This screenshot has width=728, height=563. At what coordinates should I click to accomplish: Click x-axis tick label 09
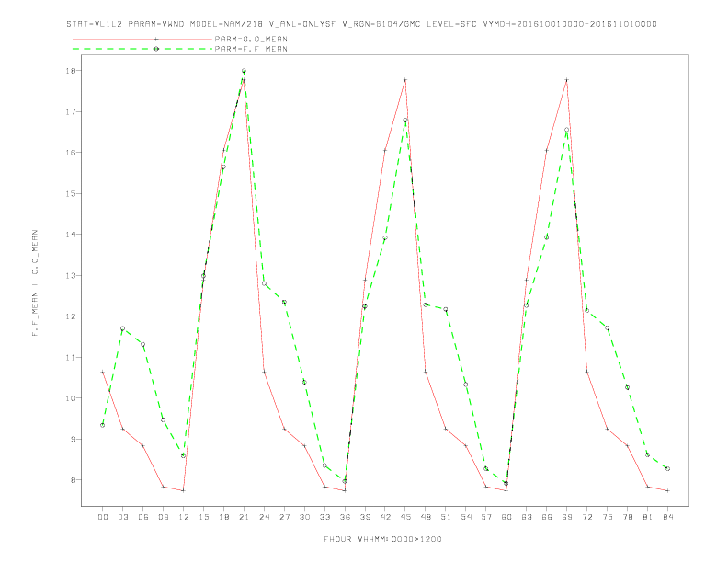pos(163,517)
